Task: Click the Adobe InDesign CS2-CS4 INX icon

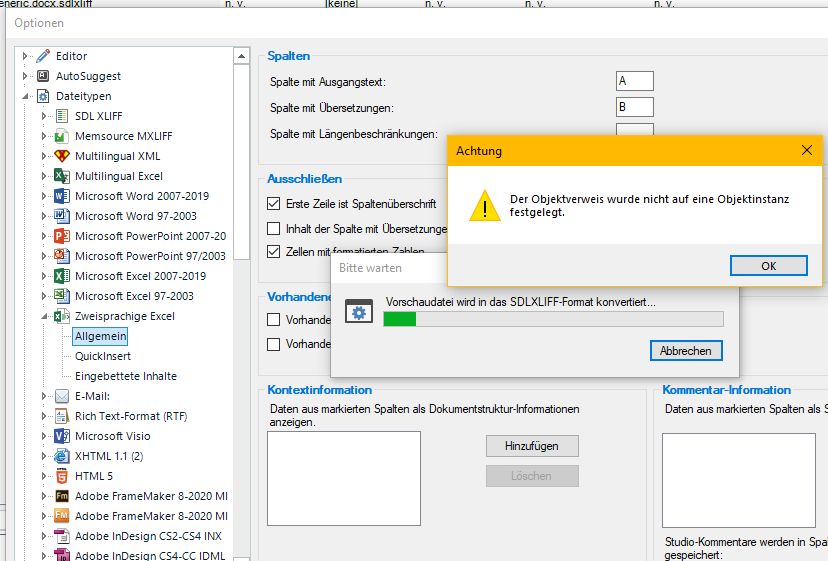Action: 62,536
